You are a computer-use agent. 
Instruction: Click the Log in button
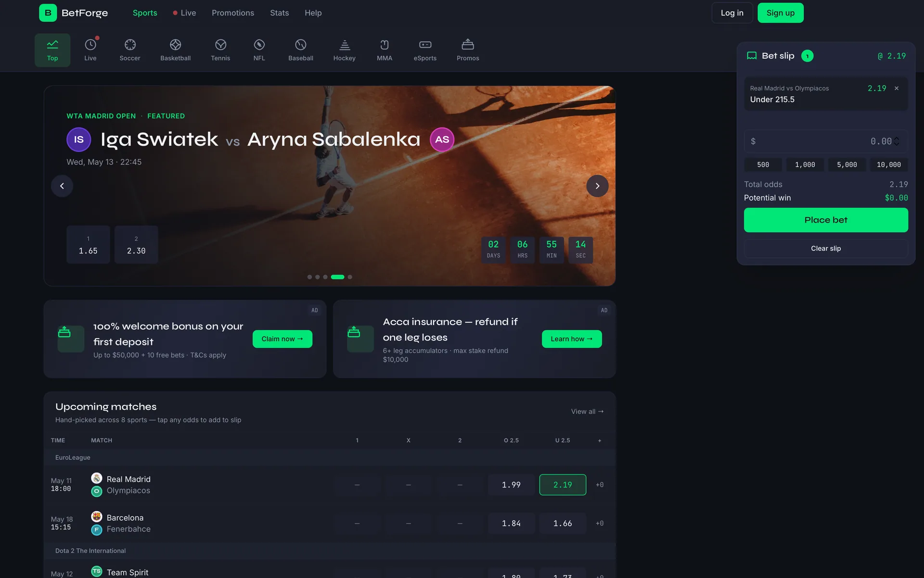(x=732, y=13)
